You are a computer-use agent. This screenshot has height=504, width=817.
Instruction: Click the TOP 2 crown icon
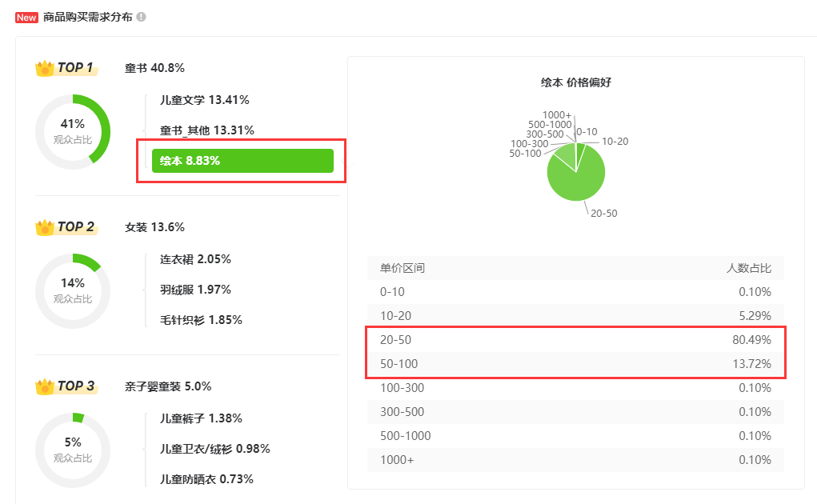coord(44,227)
